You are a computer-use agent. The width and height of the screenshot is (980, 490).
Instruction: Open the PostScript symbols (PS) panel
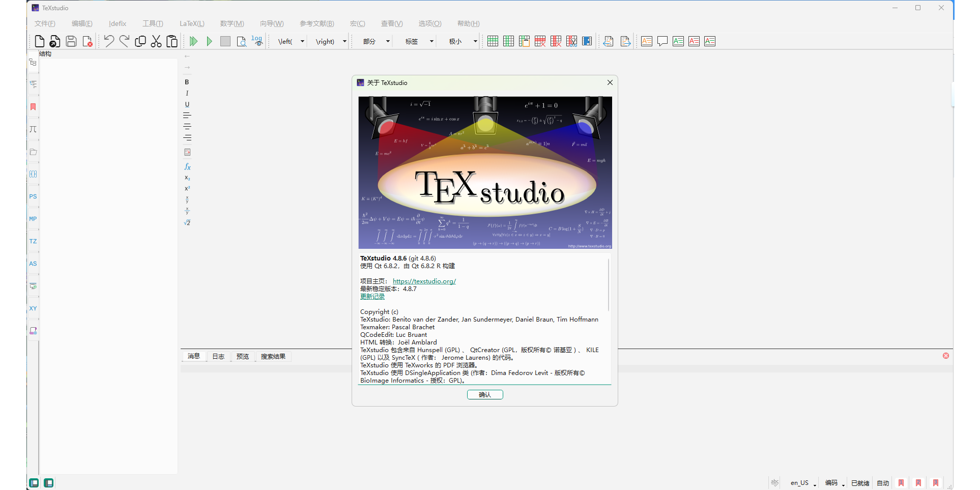pos(33,196)
